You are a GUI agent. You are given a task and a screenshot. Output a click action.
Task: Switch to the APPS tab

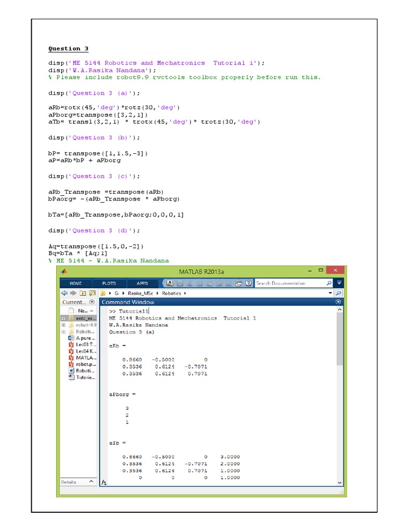pos(142,283)
